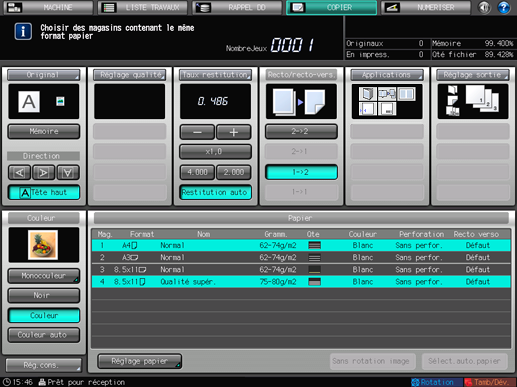Click the help question mark icon
Viewport: 517px width, 387px height.
503,7
